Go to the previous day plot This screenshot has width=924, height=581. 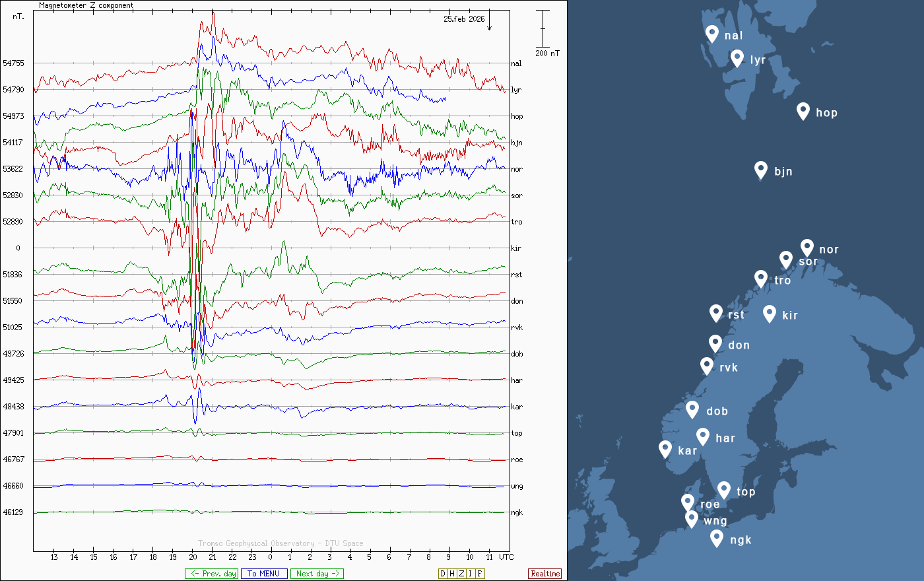pyautogui.click(x=211, y=574)
